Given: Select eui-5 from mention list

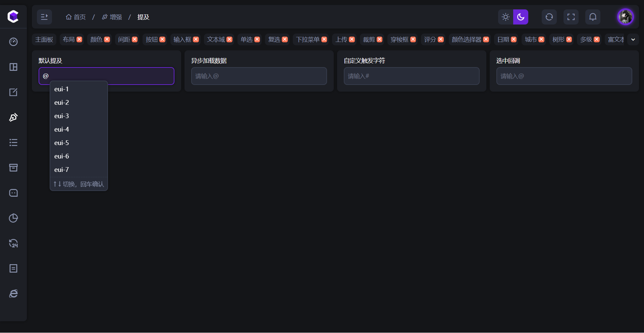Looking at the screenshot, I should pyautogui.click(x=79, y=143).
